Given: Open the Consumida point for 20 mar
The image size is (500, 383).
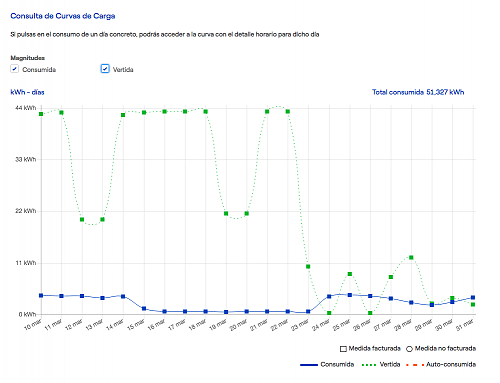Looking at the screenshot, I should tap(247, 311).
